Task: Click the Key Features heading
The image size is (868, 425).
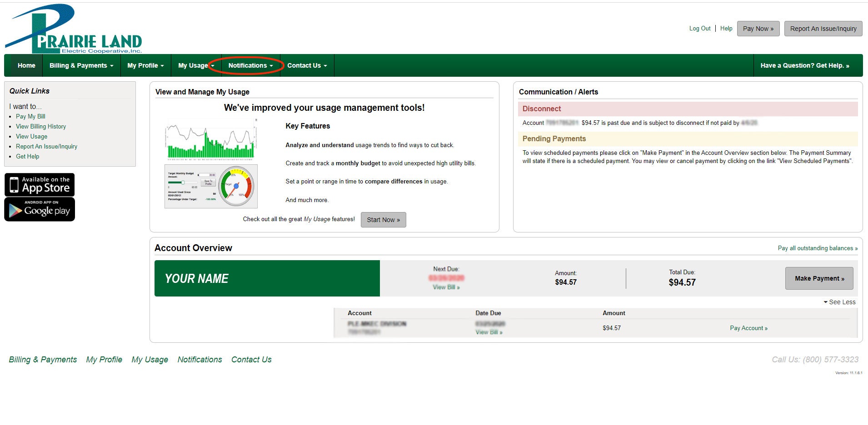Action: (308, 126)
